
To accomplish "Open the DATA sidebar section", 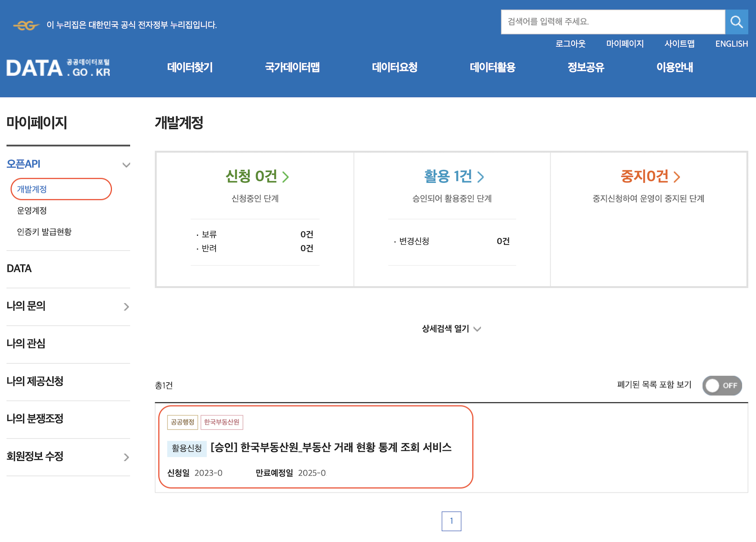I will click(19, 268).
